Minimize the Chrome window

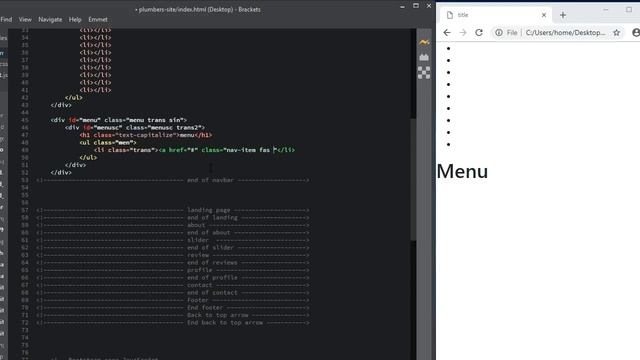(x=606, y=9)
